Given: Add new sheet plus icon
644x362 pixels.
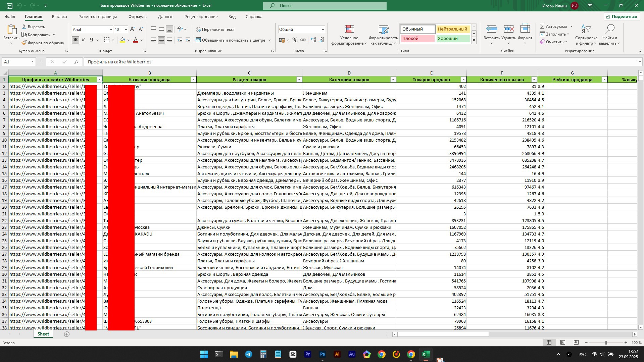Looking at the screenshot, I should click(67, 334).
